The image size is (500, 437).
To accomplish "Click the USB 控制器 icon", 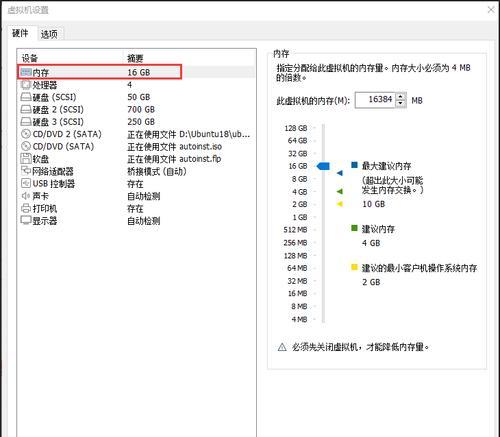I will pyautogui.click(x=26, y=183).
